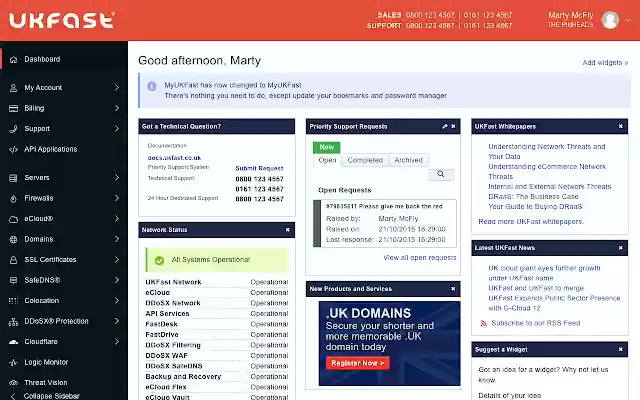Open Your Guide to Buying DRaaS

536,207
